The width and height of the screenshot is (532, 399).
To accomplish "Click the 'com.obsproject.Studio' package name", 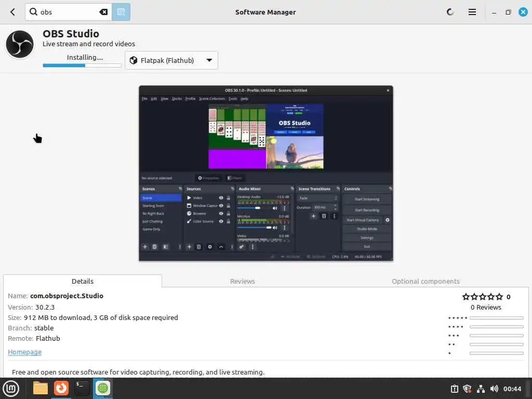I will click(x=66, y=296).
